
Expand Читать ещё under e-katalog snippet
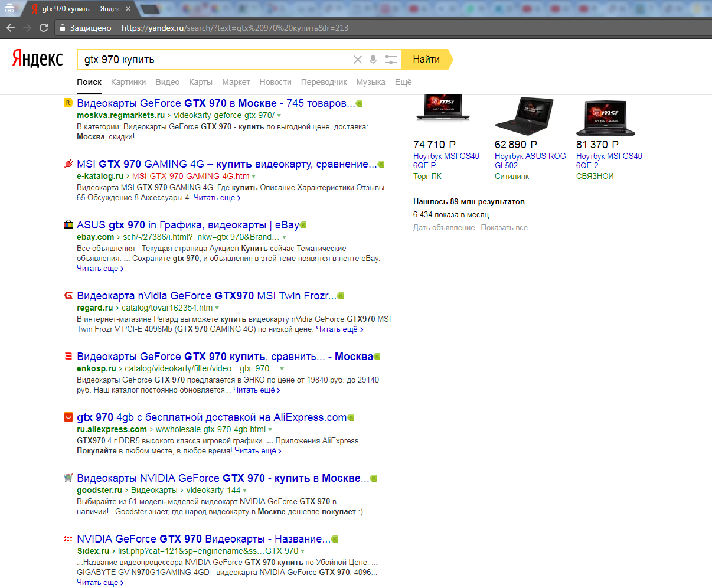pyautogui.click(x=217, y=198)
